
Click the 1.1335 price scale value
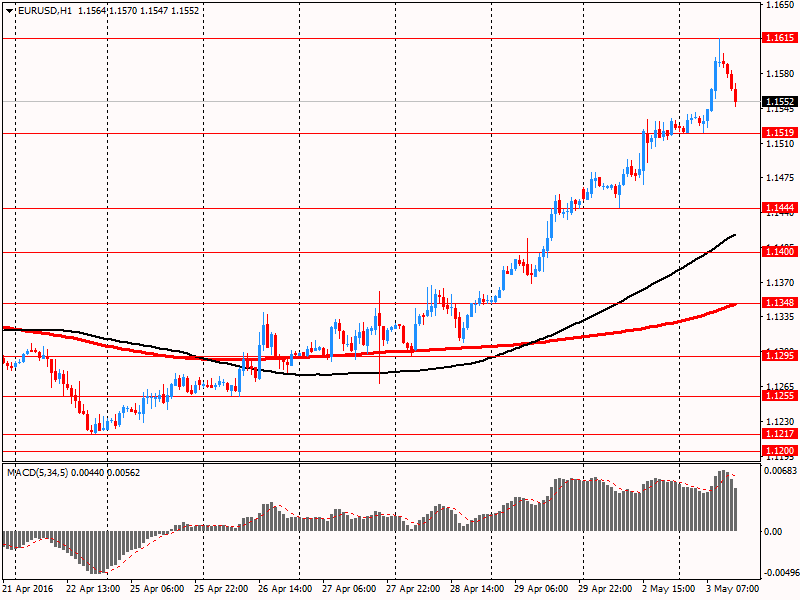coord(780,317)
